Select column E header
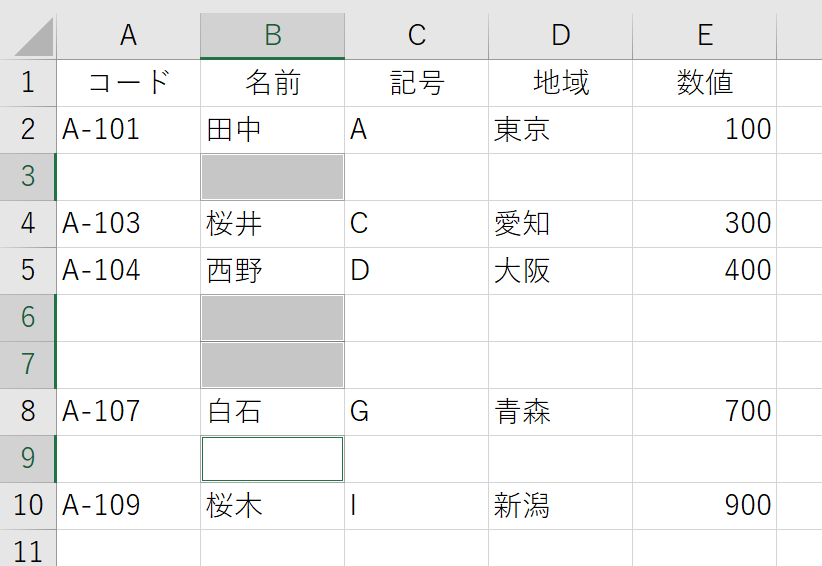Viewport: 822px width, 566px height. (705, 36)
